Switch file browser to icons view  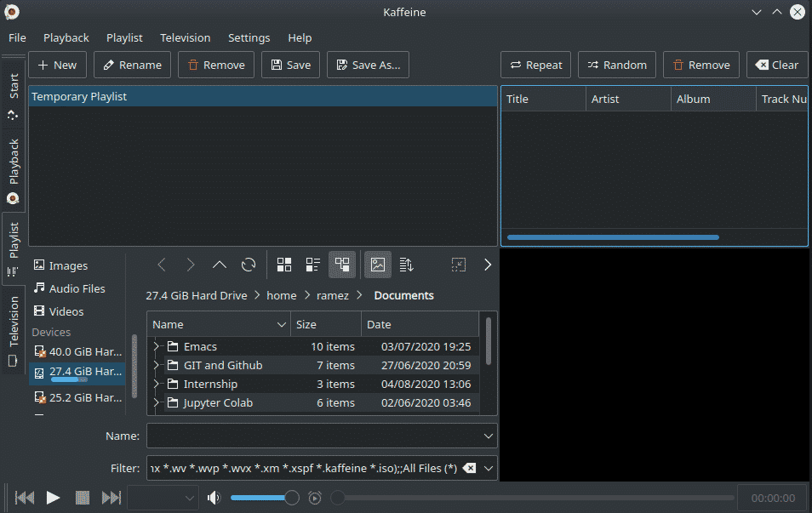284,265
